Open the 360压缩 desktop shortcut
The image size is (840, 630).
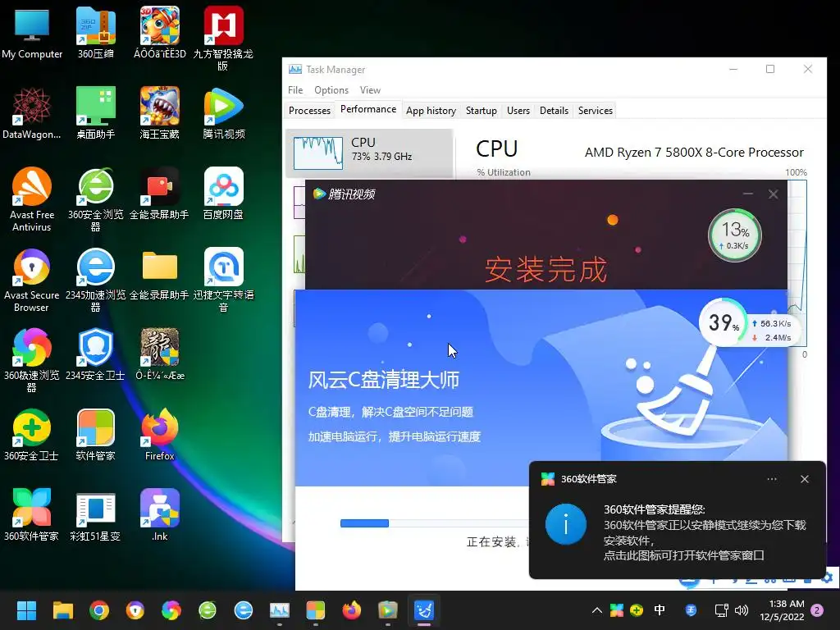[x=95, y=33]
